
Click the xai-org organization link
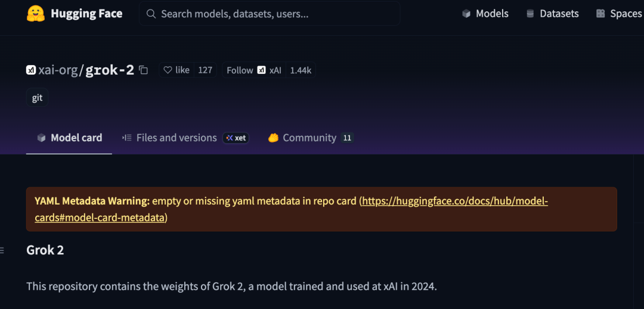[x=58, y=70]
